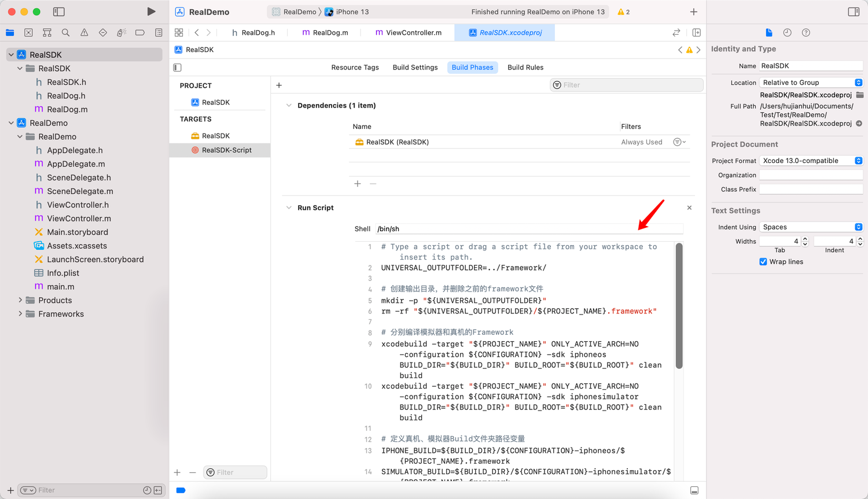This screenshot has height=499, width=868.
Task: Open the Build Settings tab
Action: point(415,68)
